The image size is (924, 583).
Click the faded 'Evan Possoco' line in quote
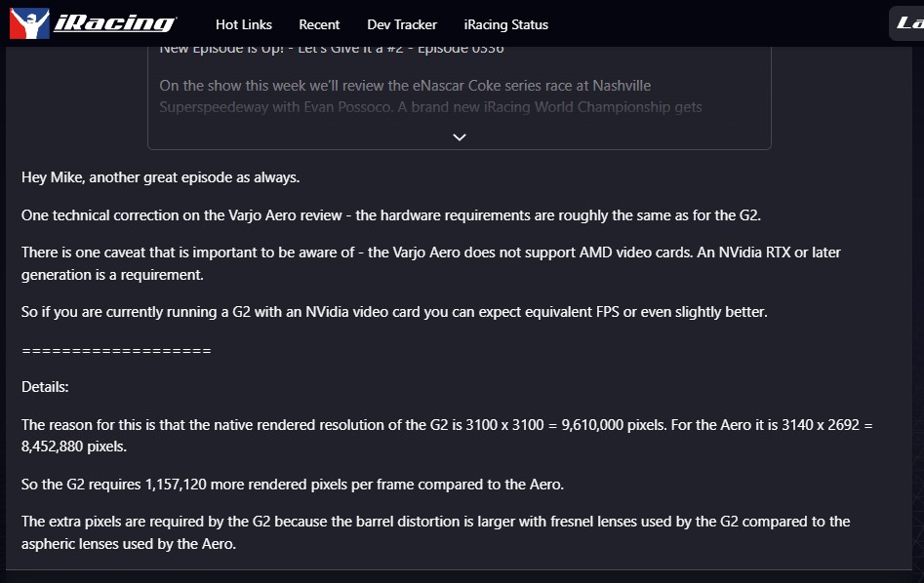click(430, 107)
